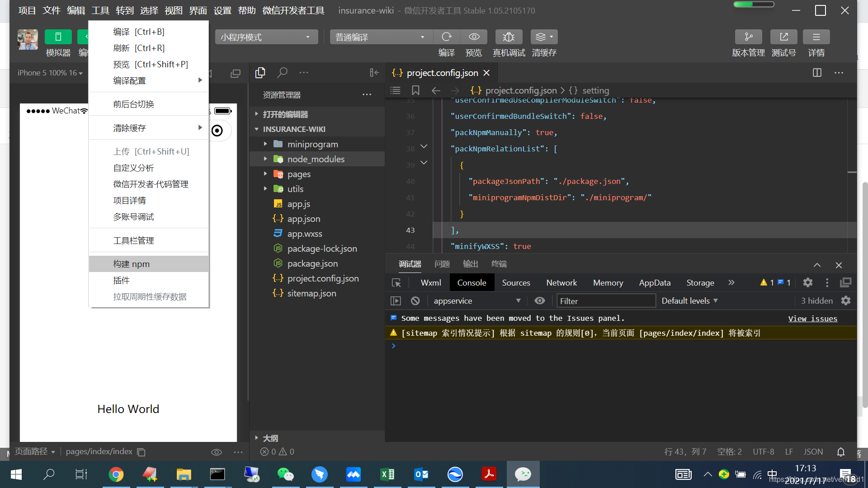Click the 预览 preview eye icon
Image resolution: width=868 pixels, height=488 pixels.
pyautogui.click(x=474, y=37)
